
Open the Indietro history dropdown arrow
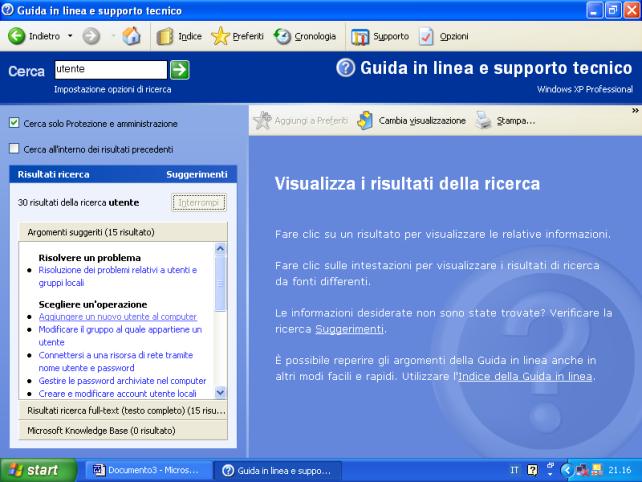point(70,36)
